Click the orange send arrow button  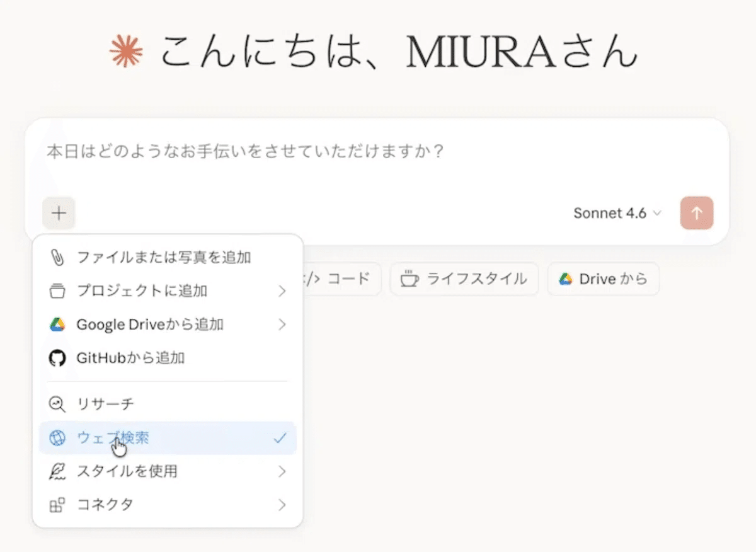697,213
